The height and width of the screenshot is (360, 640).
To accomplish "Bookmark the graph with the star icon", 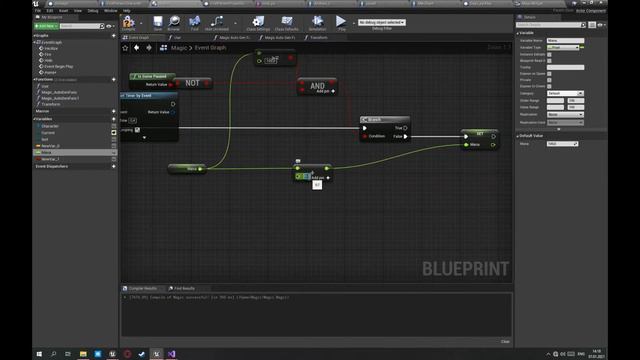I will click(125, 48).
